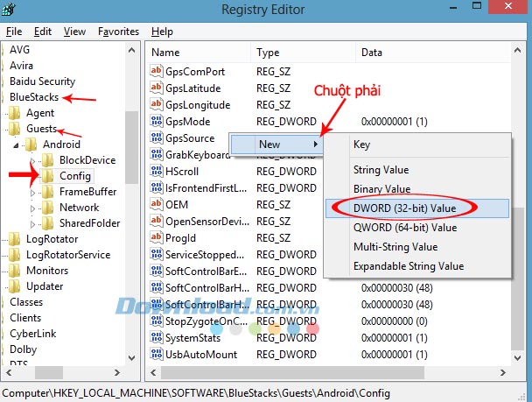The width and height of the screenshot is (532, 402).
Task: Click the ServiceStopped... DWORD icon
Action: 156,254
